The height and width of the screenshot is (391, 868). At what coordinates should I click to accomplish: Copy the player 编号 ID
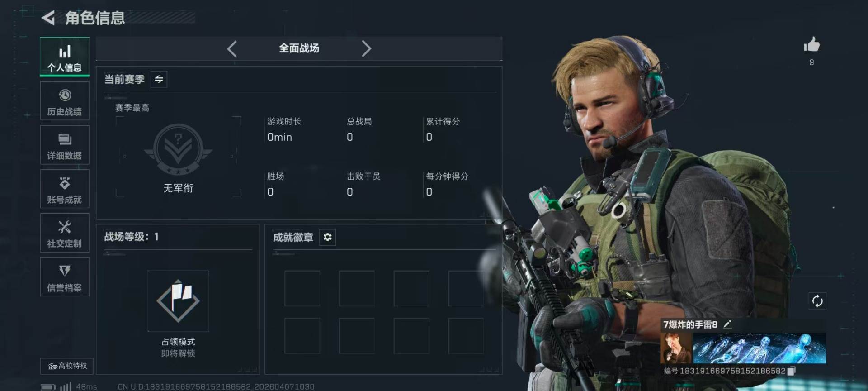[791, 371]
